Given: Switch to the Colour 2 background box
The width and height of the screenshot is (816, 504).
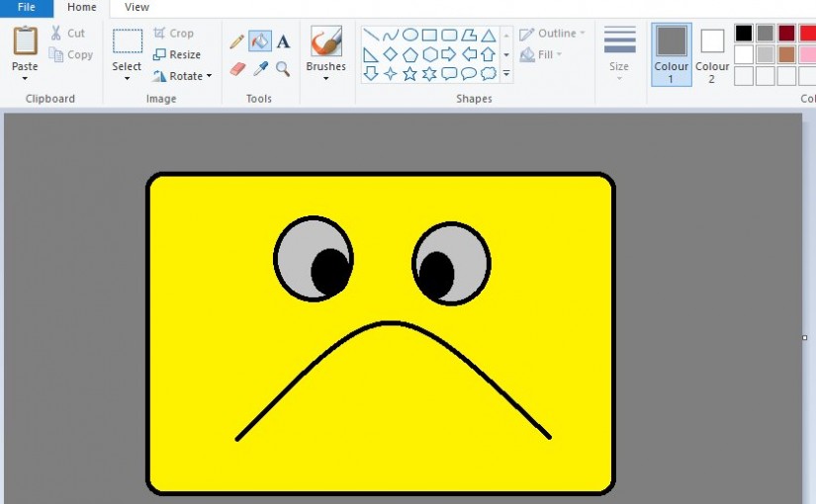Looking at the screenshot, I should click(712, 54).
